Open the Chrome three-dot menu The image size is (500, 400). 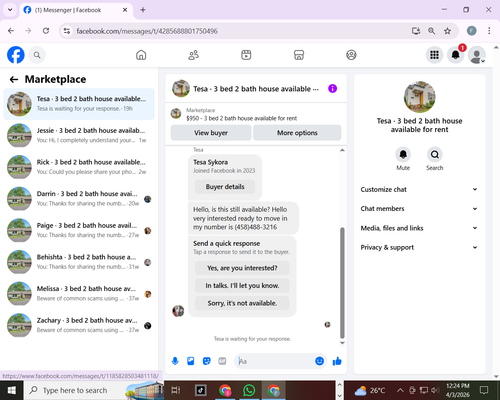[x=489, y=31]
